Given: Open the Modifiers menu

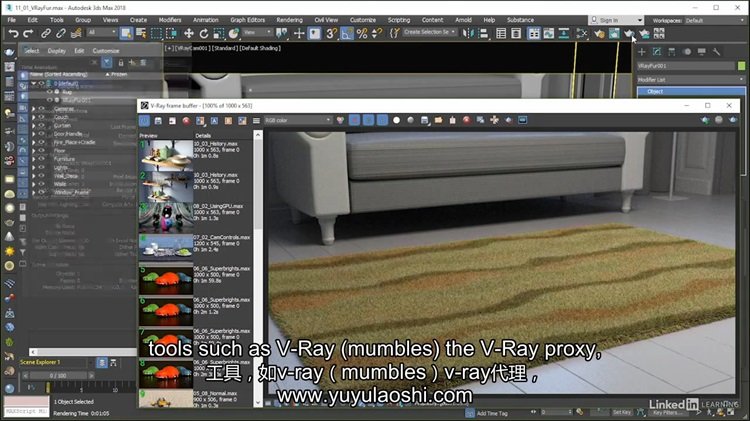Looking at the screenshot, I should click(x=170, y=20).
